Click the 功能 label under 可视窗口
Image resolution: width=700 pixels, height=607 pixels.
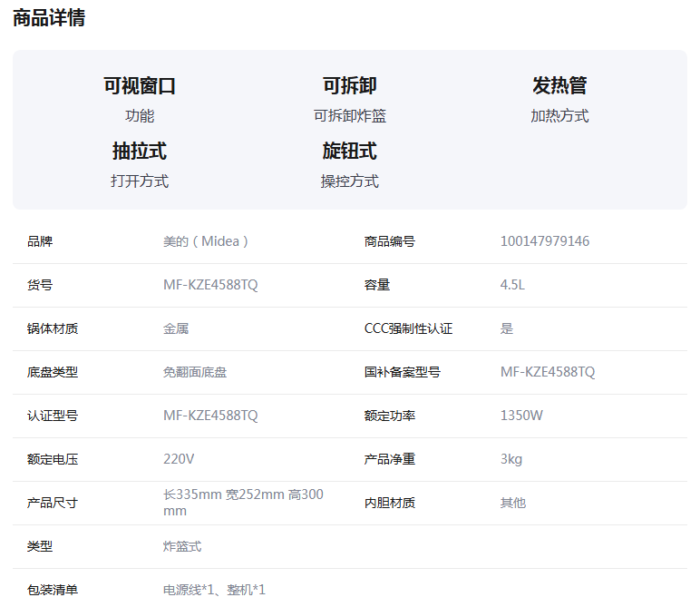(140, 116)
